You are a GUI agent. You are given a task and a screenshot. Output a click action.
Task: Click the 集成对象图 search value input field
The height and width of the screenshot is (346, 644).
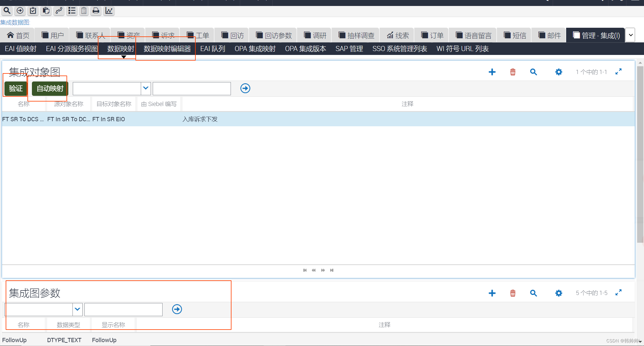pyautogui.click(x=191, y=88)
